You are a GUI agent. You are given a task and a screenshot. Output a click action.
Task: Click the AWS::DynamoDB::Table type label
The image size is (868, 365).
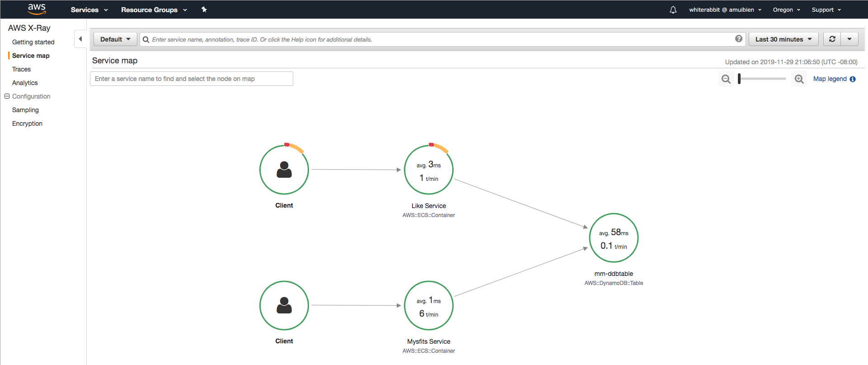pyautogui.click(x=614, y=283)
